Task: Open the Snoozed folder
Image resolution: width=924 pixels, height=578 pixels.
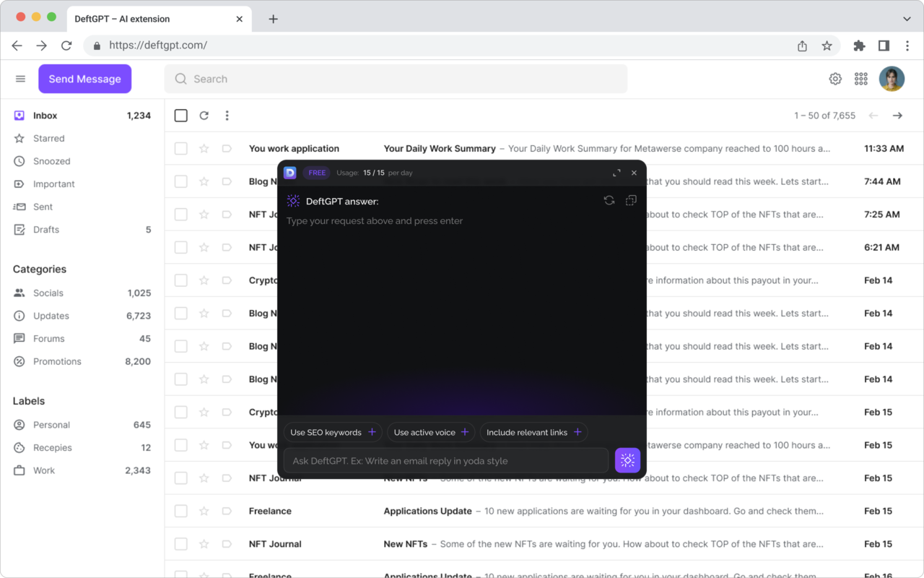Action: 82,161
